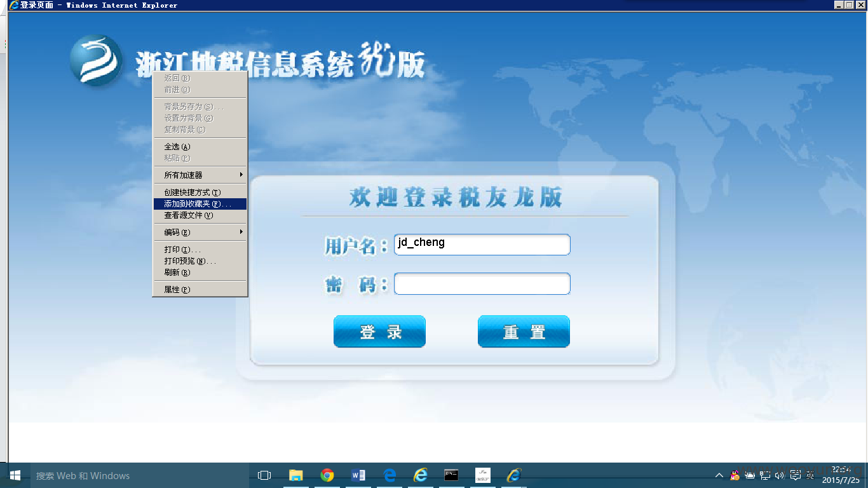Choose 全选 from the context menu

[x=200, y=147]
